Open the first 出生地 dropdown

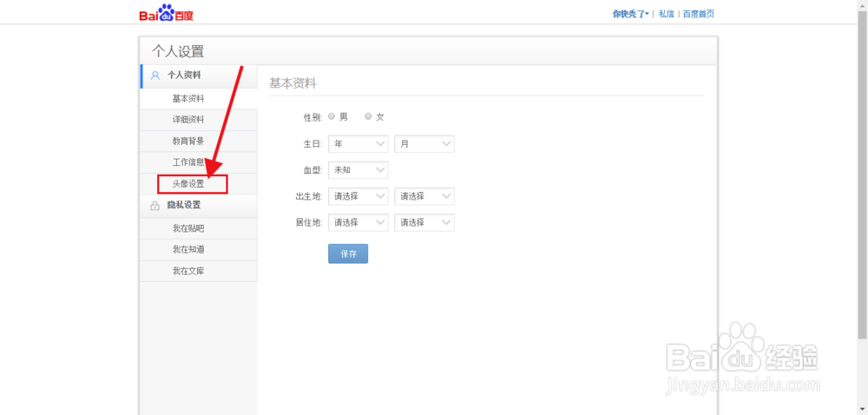[358, 196]
